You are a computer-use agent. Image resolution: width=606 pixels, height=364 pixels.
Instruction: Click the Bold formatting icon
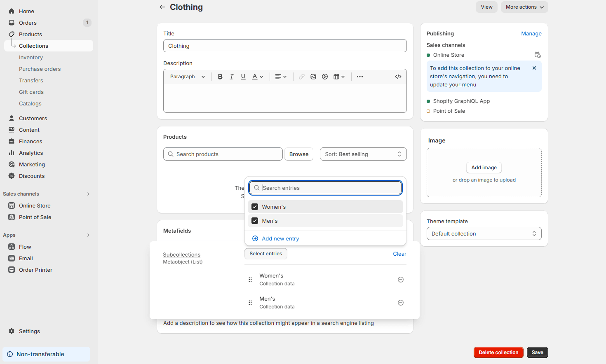(220, 77)
